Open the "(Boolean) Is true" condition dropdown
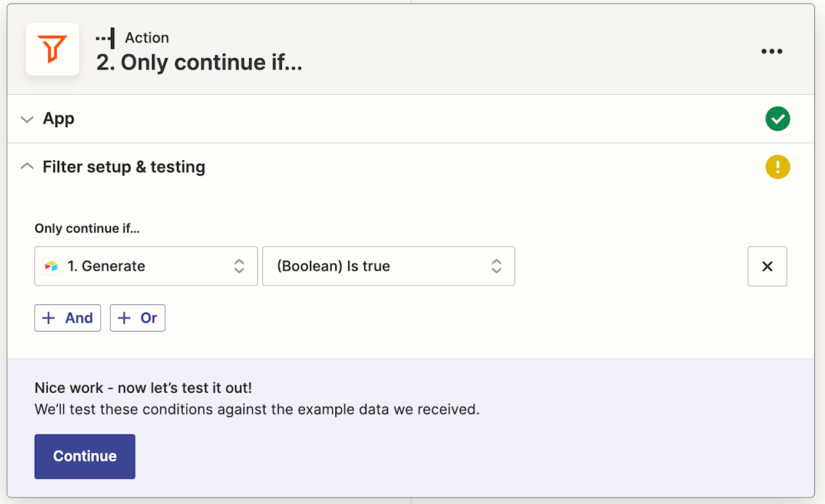Image resolution: width=825 pixels, height=504 pixels. [x=377, y=266]
